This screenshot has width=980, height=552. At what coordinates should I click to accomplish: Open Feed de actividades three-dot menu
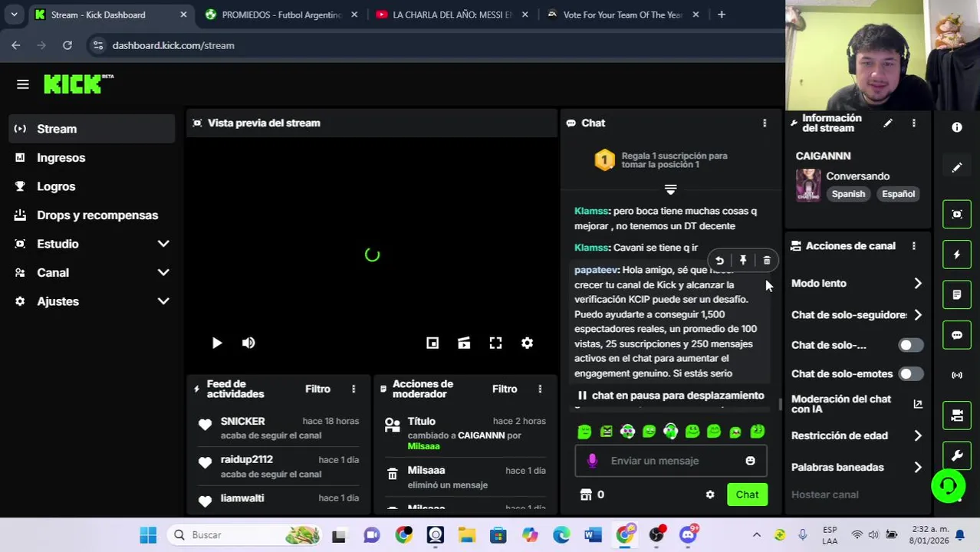click(x=354, y=389)
